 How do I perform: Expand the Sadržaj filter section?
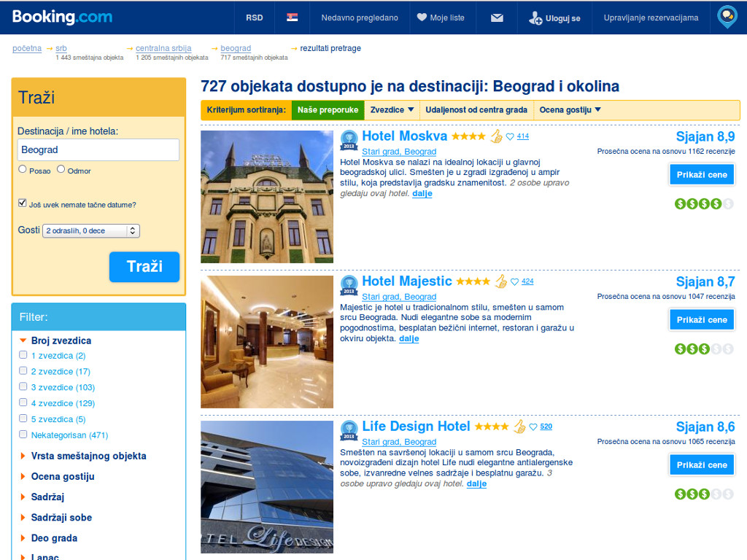(x=42, y=497)
